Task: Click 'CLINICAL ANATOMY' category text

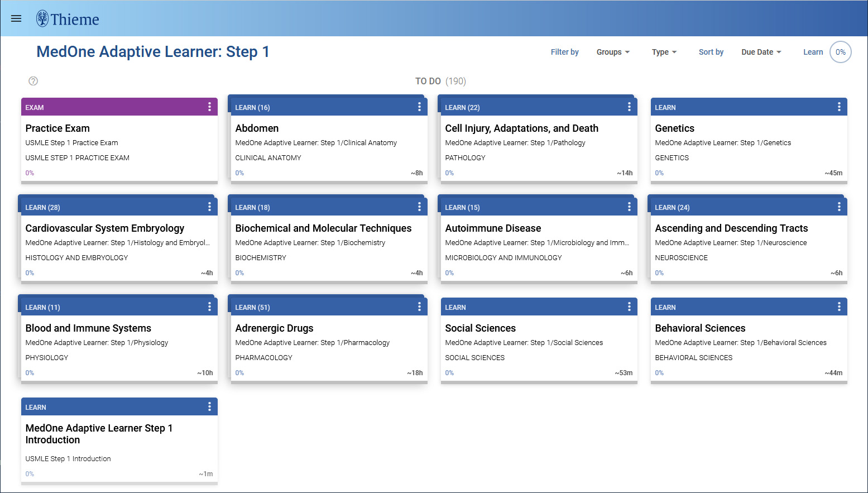Action: [x=268, y=158]
